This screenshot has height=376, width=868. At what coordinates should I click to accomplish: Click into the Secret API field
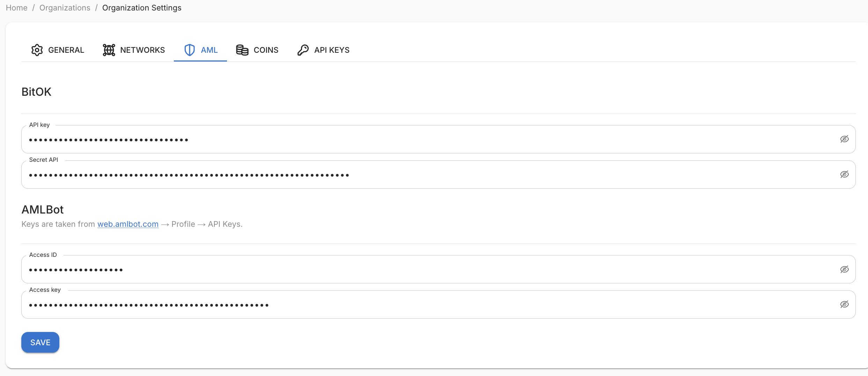coord(438,175)
